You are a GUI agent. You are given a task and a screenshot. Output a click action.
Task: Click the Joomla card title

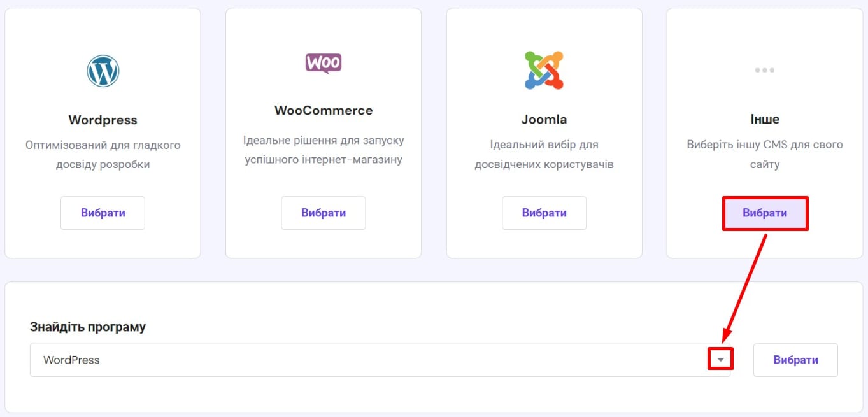544,120
